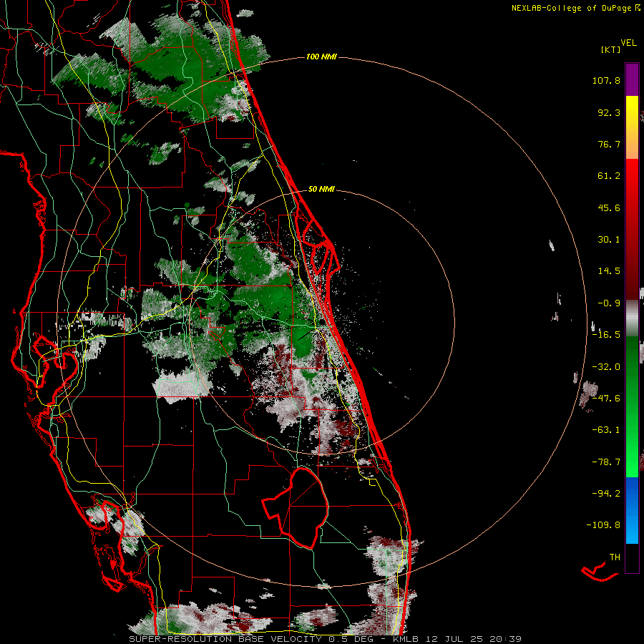Image resolution: width=644 pixels, height=644 pixels.
Task: Select the -78.7 velocity scale value
Action: (x=606, y=462)
